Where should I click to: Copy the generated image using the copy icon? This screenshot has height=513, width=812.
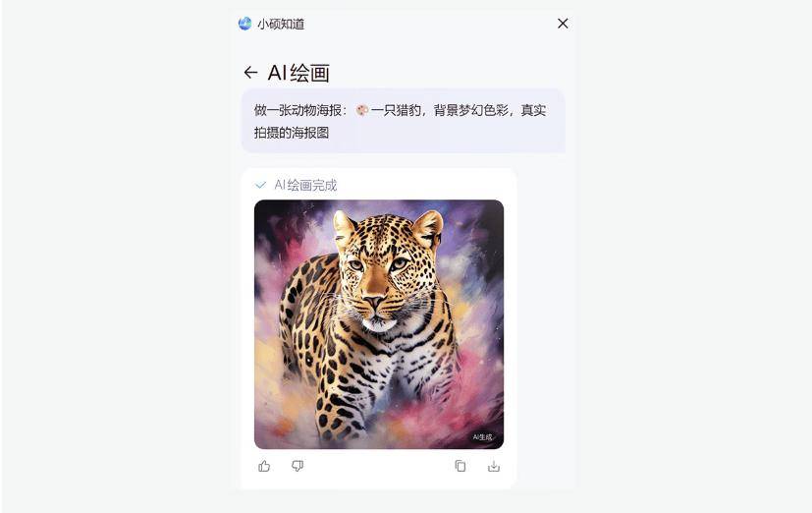pyautogui.click(x=460, y=466)
